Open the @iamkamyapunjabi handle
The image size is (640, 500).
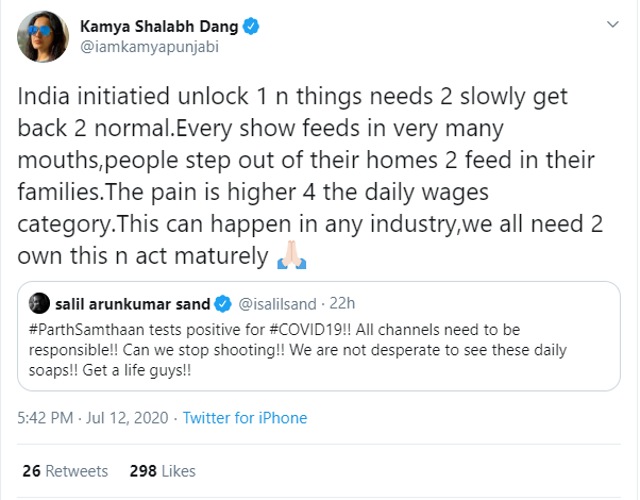[149, 47]
